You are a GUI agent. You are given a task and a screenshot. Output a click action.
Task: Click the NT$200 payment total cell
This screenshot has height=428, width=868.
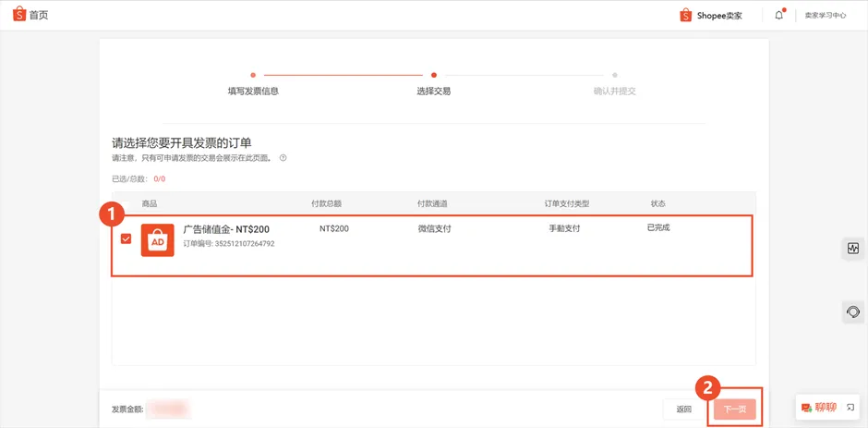tap(334, 228)
